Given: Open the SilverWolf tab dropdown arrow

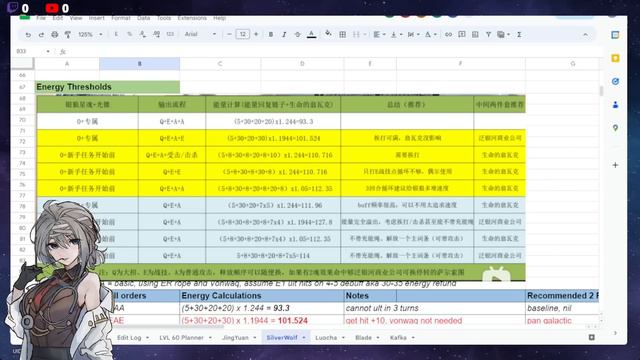Looking at the screenshot, I should click(x=304, y=338).
